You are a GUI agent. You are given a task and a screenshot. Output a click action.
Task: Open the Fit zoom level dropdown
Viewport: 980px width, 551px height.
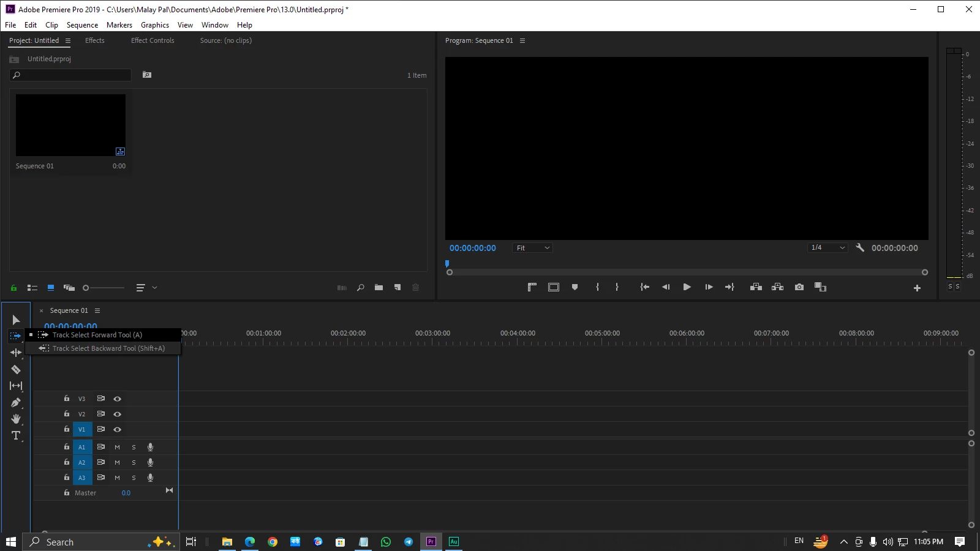coord(533,248)
